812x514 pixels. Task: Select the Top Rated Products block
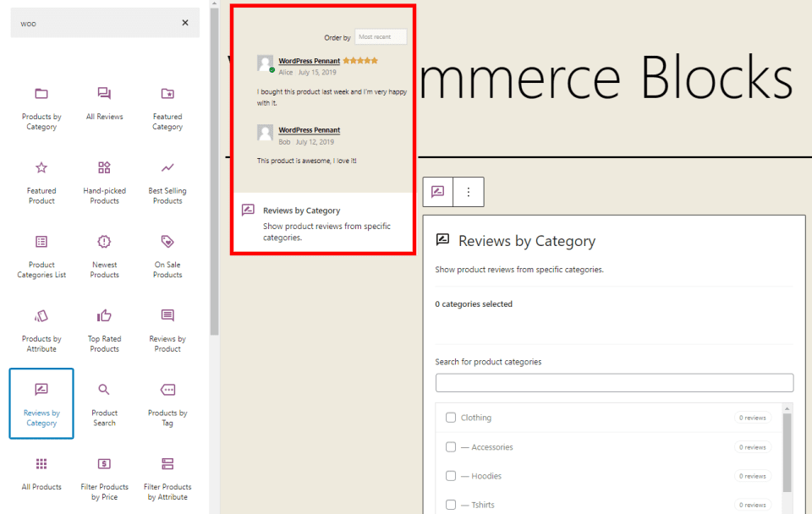104,329
